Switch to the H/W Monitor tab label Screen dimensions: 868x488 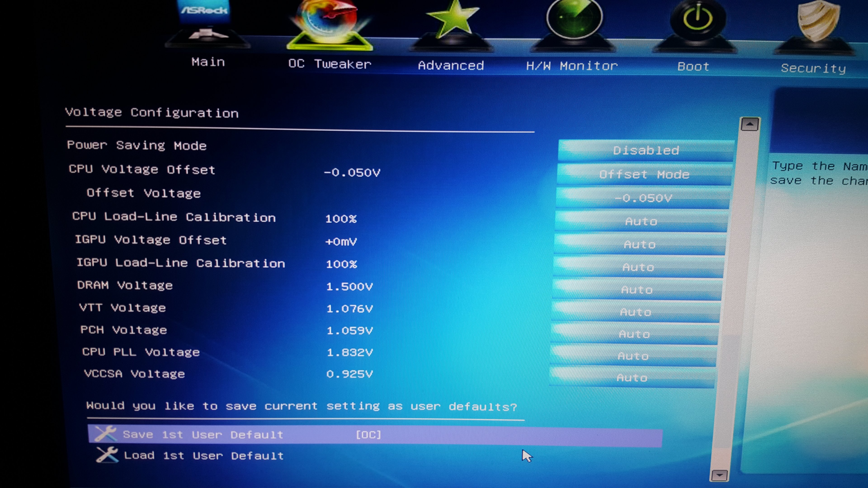(x=572, y=66)
